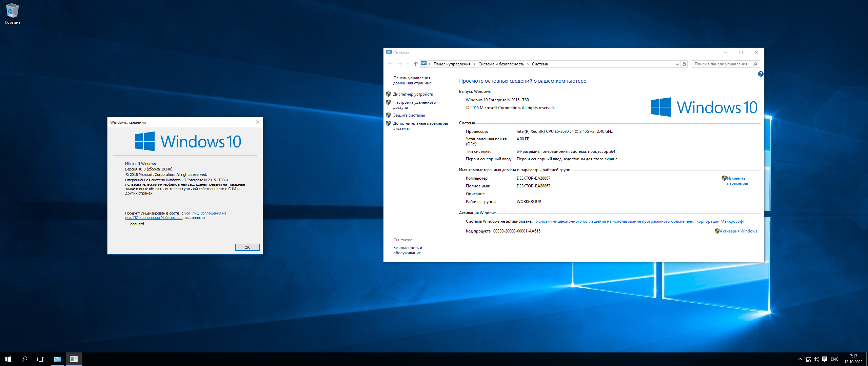Open Защита системы link
The height and width of the screenshot is (366, 868).
pos(409,115)
